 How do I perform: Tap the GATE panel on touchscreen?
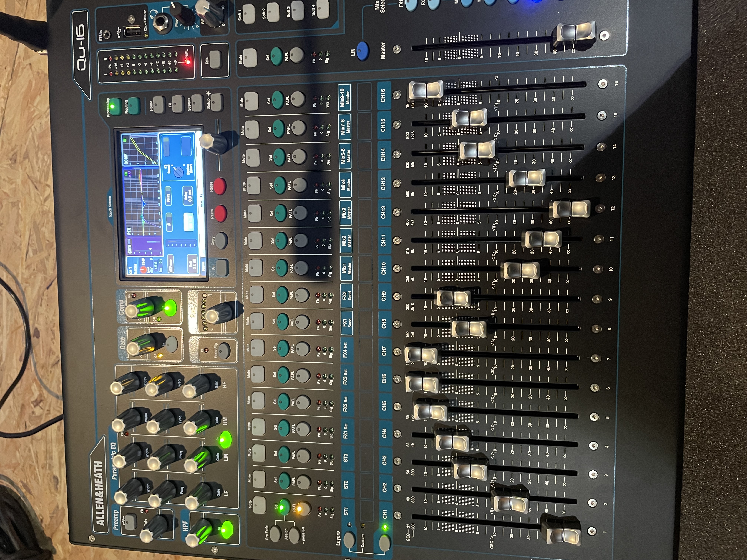(145, 246)
